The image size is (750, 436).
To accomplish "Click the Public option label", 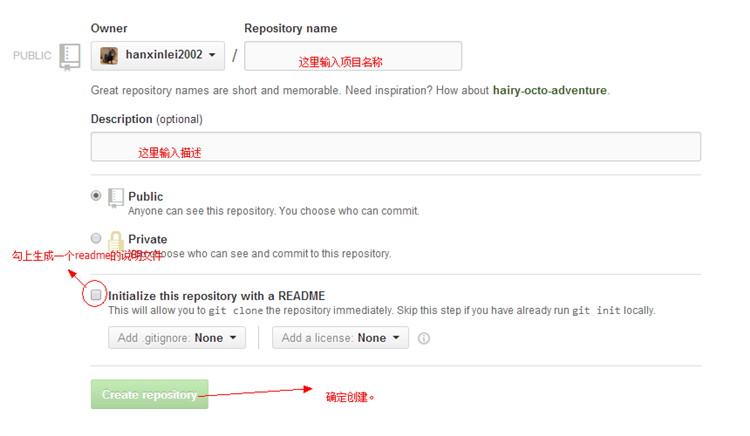I will click(145, 196).
